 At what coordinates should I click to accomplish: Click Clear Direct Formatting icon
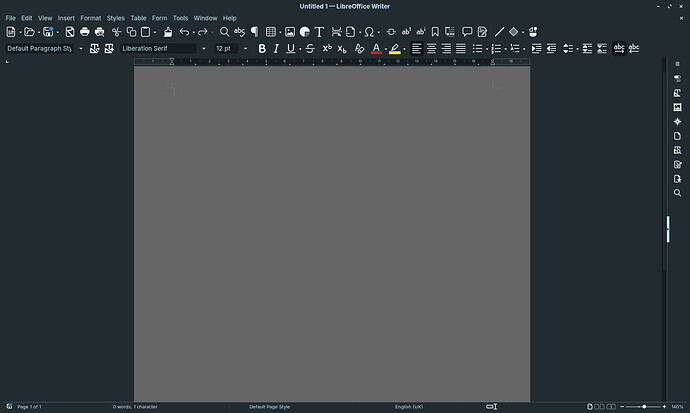coord(360,48)
